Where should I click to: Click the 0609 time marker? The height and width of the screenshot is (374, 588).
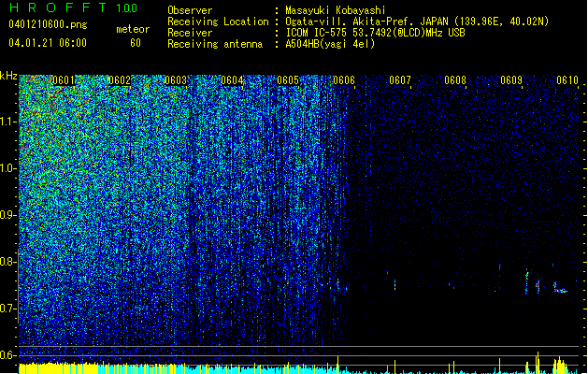(x=511, y=80)
